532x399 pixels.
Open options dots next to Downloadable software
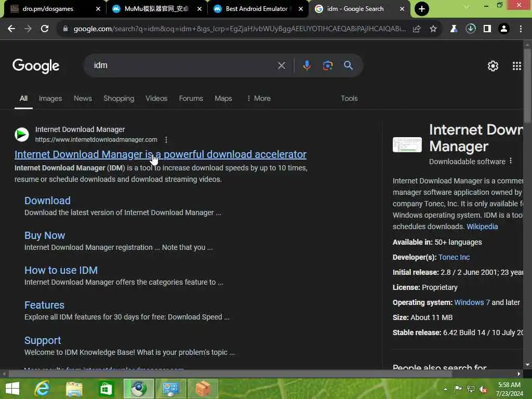tap(511, 161)
